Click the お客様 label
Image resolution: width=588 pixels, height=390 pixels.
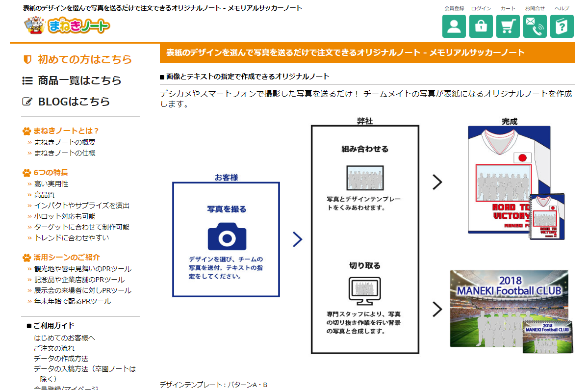point(226,178)
